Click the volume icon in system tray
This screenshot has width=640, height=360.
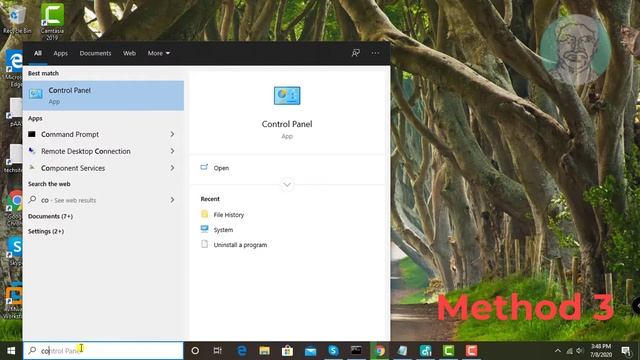coord(579,351)
